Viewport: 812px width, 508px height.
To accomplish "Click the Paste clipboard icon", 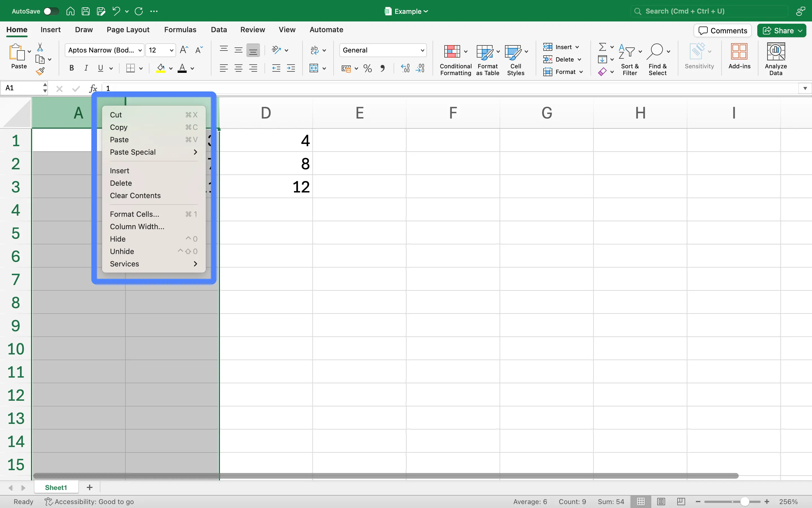I will click(x=17, y=52).
